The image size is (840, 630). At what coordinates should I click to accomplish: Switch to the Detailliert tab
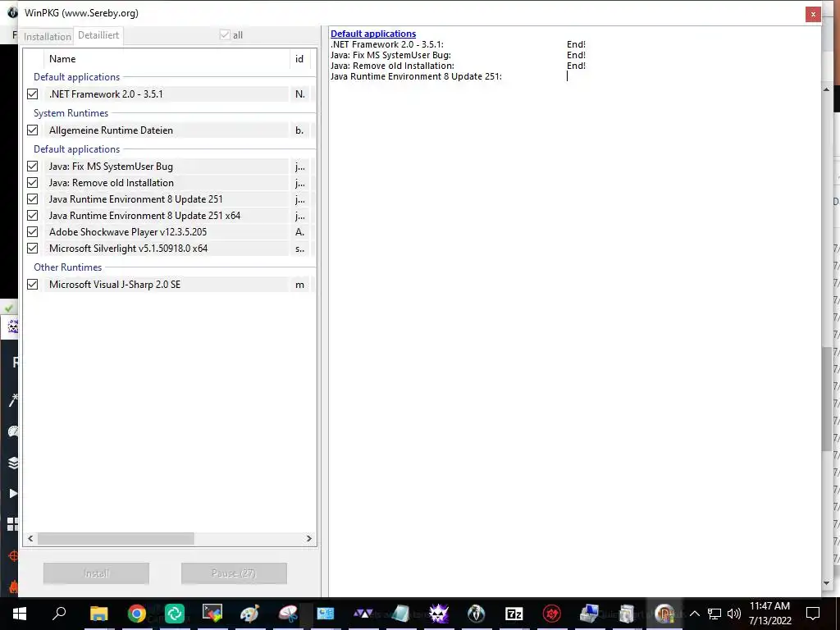[98, 34]
